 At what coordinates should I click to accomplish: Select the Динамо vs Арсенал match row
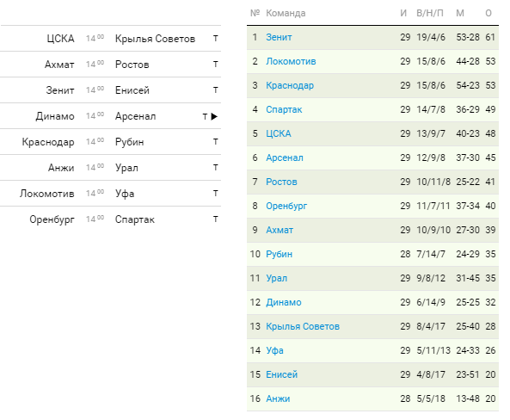tap(111, 116)
